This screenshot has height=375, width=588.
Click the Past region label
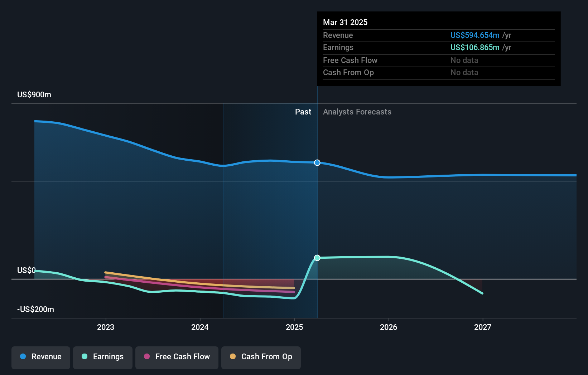[x=303, y=112]
